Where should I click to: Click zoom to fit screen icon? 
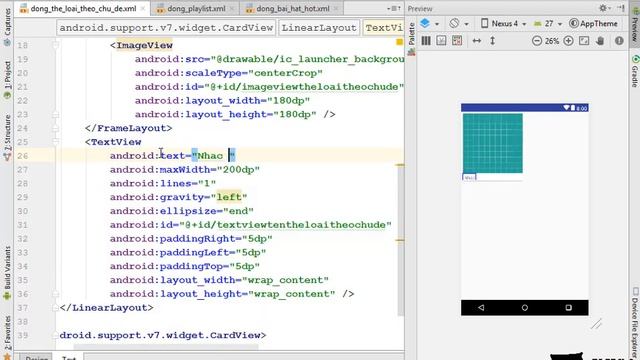(x=584, y=41)
